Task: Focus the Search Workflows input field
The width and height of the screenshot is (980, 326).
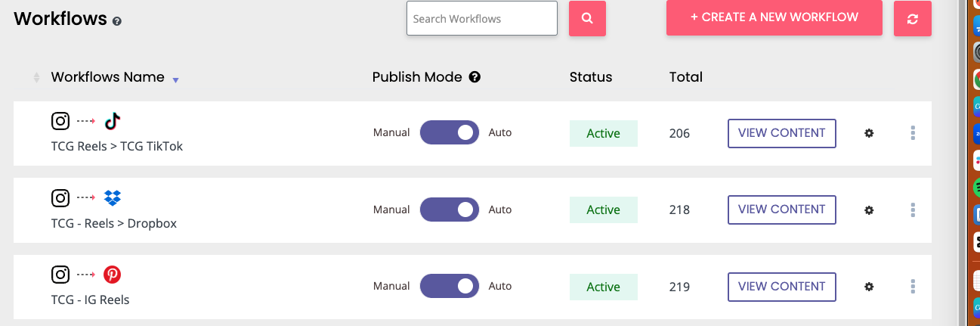Action: click(x=482, y=18)
